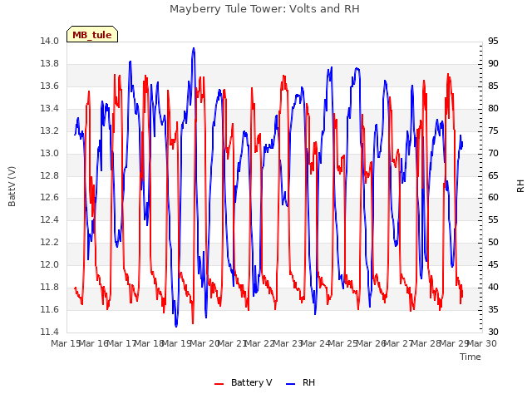Click the Mar 16 date tick label

pyautogui.click(x=94, y=343)
